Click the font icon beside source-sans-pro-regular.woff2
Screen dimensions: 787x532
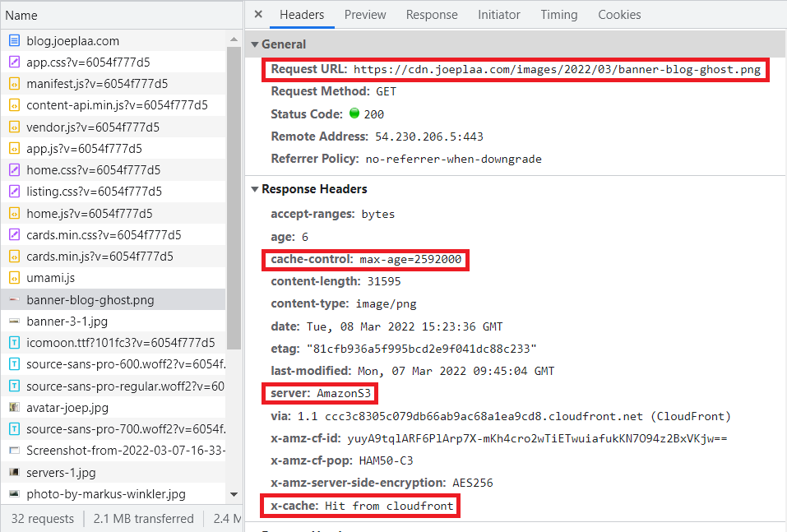(x=15, y=386)
